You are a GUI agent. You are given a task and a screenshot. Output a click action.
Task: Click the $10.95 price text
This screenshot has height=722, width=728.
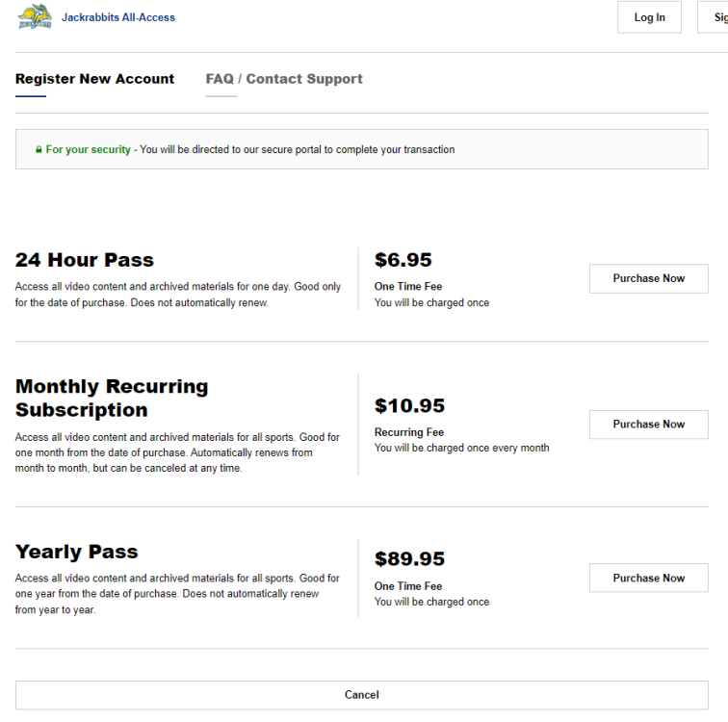click(x=409, y=405)
